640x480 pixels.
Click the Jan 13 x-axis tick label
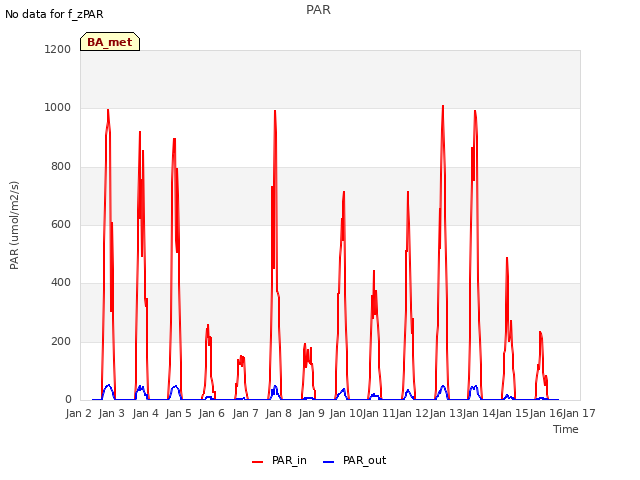(446, 413)
